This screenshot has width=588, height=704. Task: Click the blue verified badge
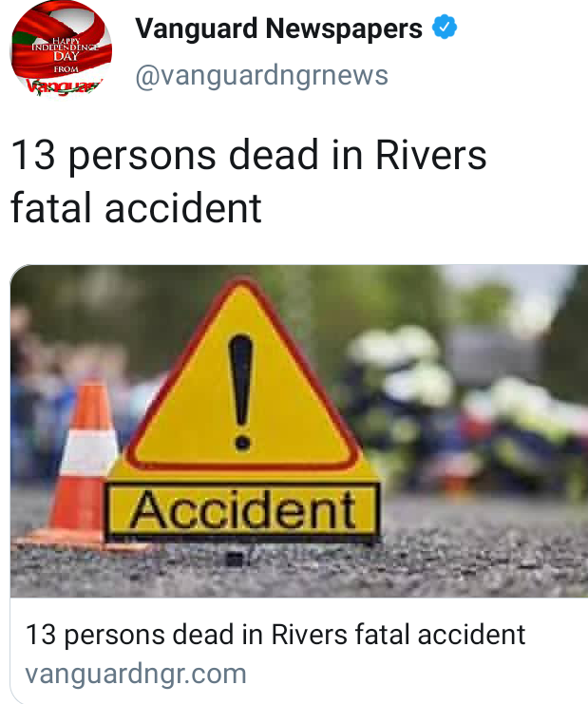click(x=445, y=27)
